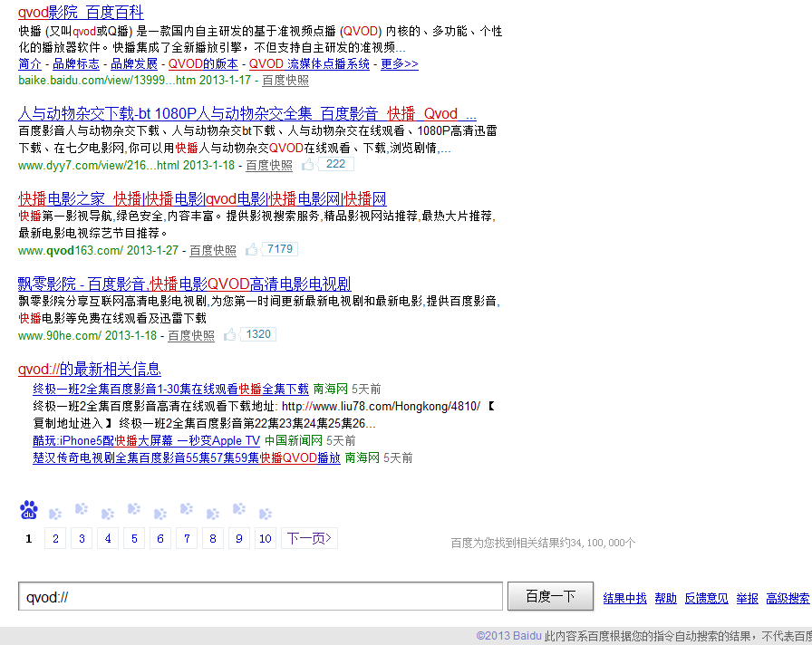812x645 pixels.
Task: Open the 简介 sublink
Action: point(30,63)
